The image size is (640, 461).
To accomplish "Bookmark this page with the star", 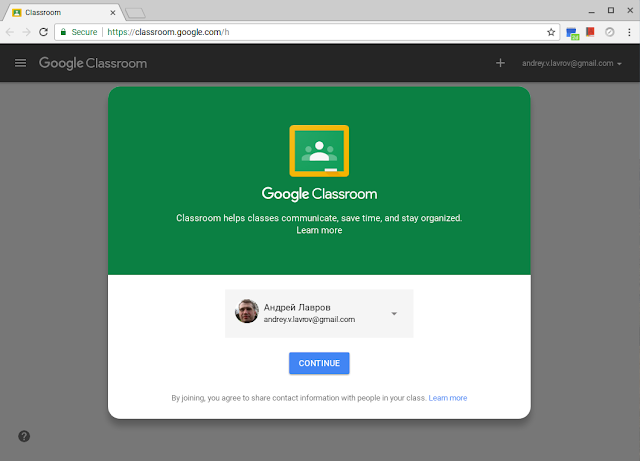I will [551, 32].
